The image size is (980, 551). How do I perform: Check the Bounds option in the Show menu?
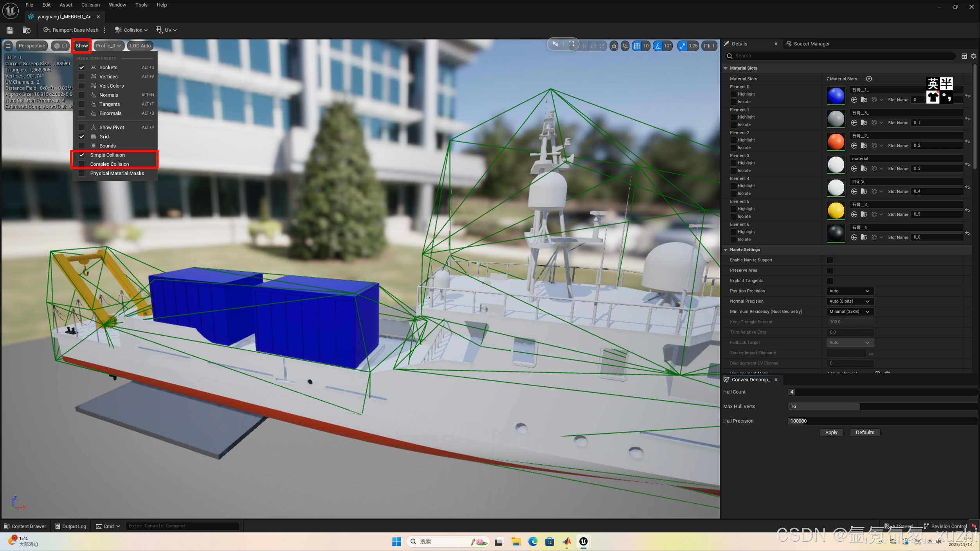point(81,145)
